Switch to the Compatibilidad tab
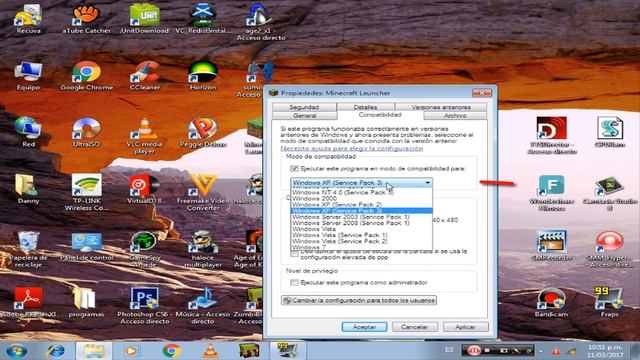The height and width of the screenshot is (360, 640). click(x=380, y=115)
